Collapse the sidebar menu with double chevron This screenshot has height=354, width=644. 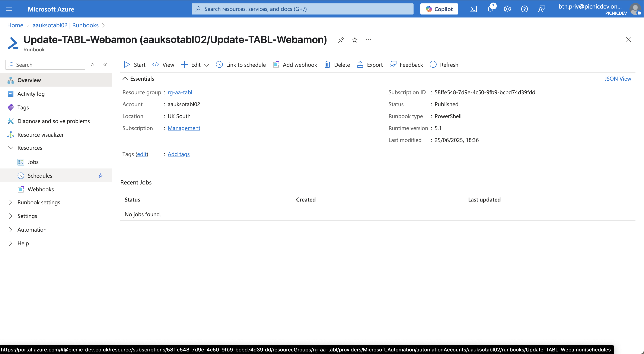105,65
